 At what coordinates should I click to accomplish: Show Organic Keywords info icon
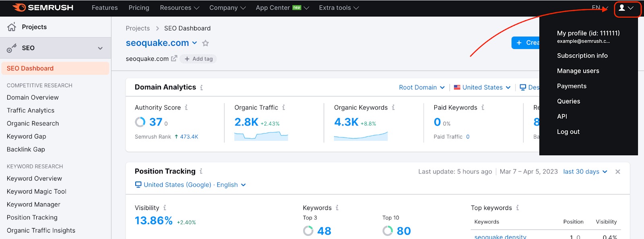pyautogui.click(x=393, y=107)
